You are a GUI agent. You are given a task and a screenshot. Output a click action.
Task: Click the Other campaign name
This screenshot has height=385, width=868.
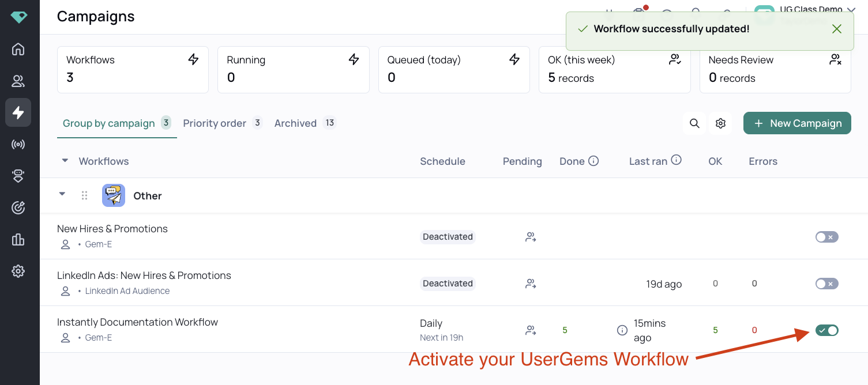[148, 196]
